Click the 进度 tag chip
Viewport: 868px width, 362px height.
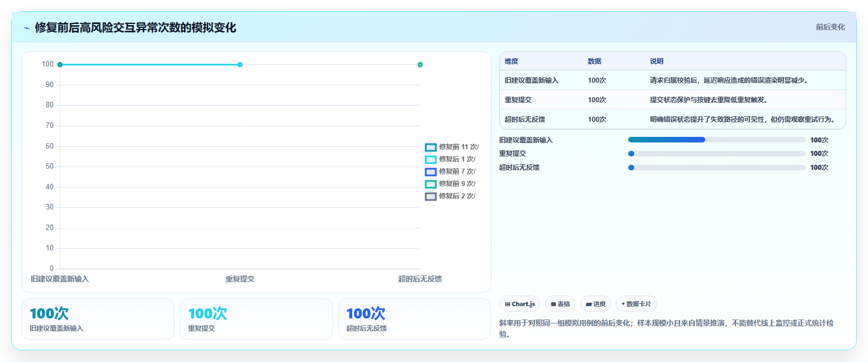pyautogui.click(x=596, y=304)
